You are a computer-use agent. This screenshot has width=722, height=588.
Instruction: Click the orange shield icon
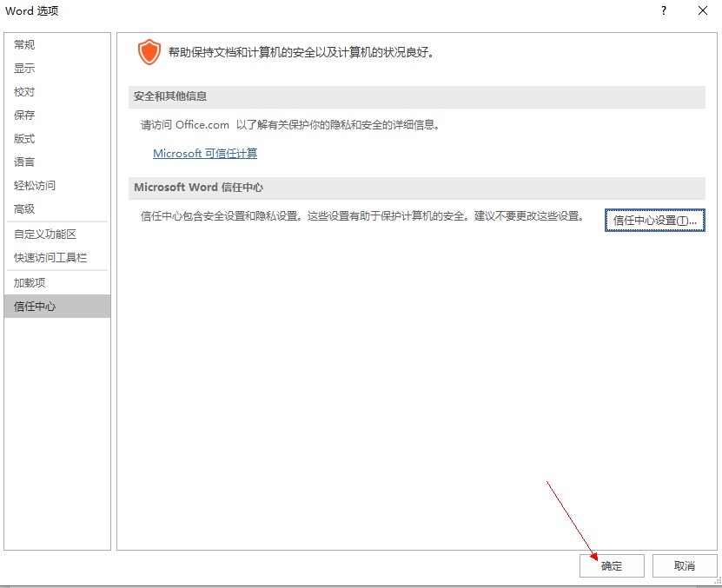click(149, 52)
